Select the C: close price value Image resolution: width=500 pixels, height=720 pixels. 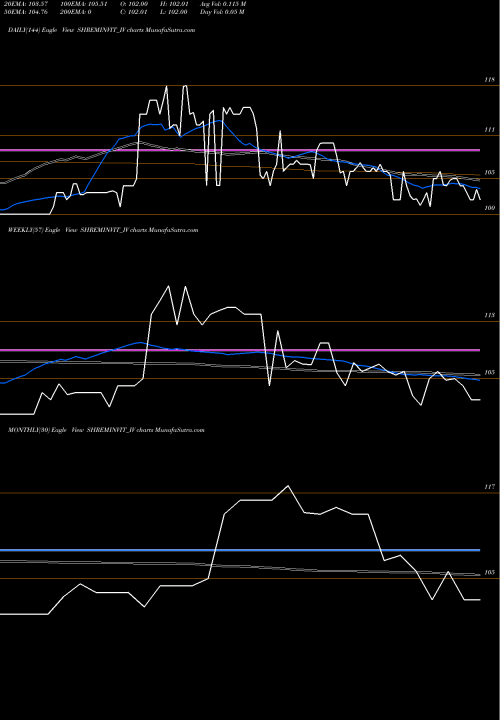[134, 12]
